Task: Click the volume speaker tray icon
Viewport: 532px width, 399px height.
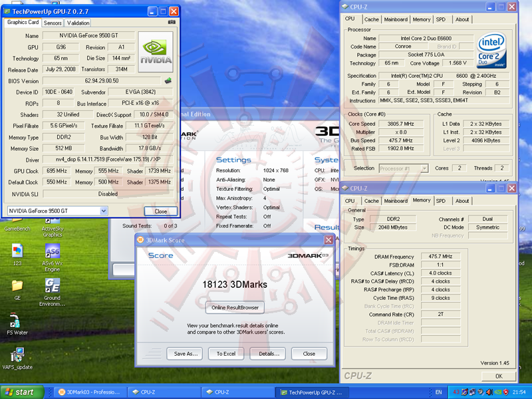Action: pos(489,392)
